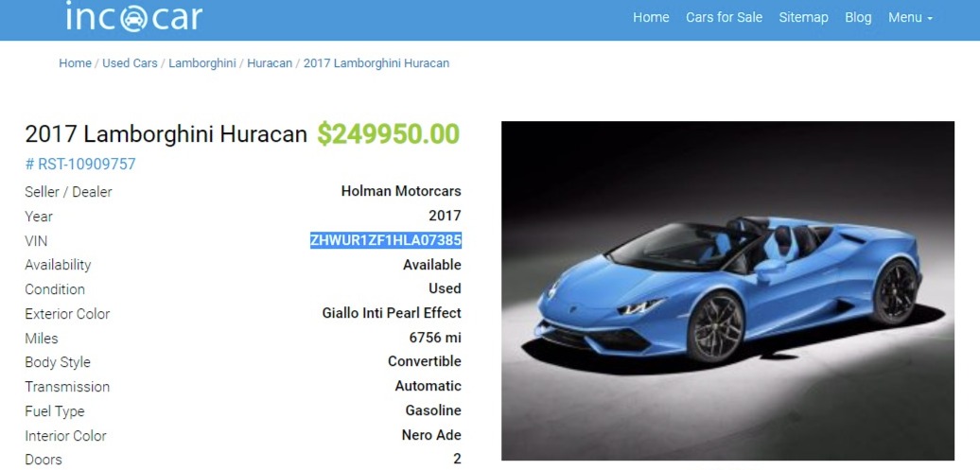This screenshot has height=470, width=980.
Task: Open the Home navigation menu item
Action: point(651,18)
